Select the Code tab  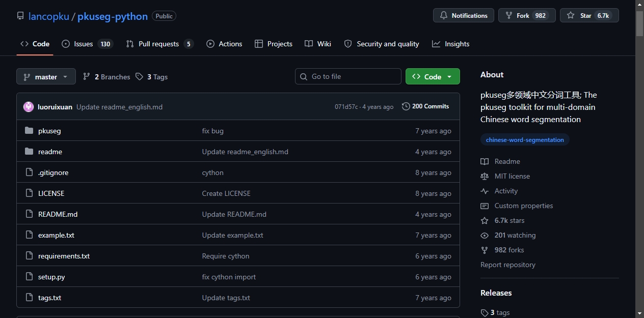pos(35,44)
